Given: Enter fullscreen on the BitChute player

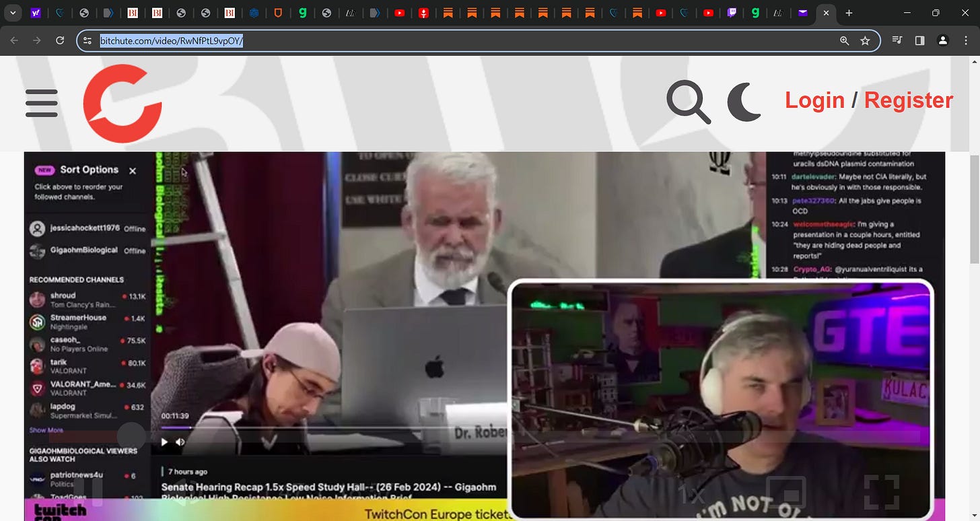Looking at the screenshot, I should pos(882,492).
